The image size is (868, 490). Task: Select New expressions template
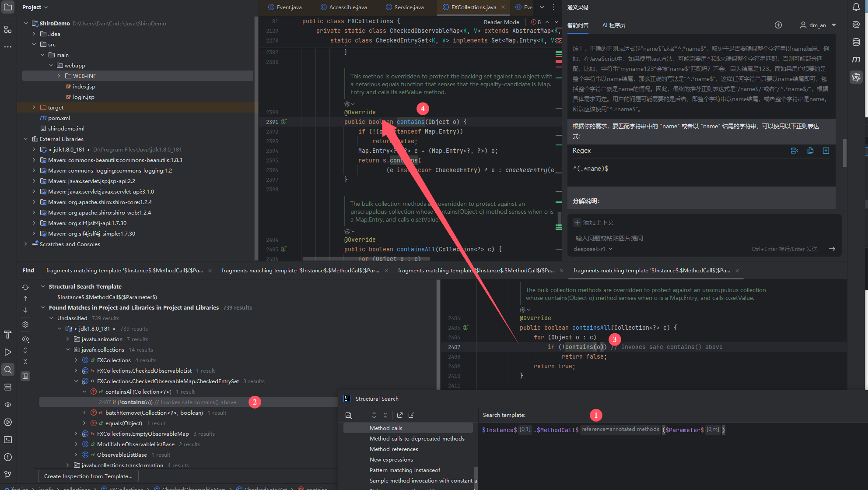391,459
